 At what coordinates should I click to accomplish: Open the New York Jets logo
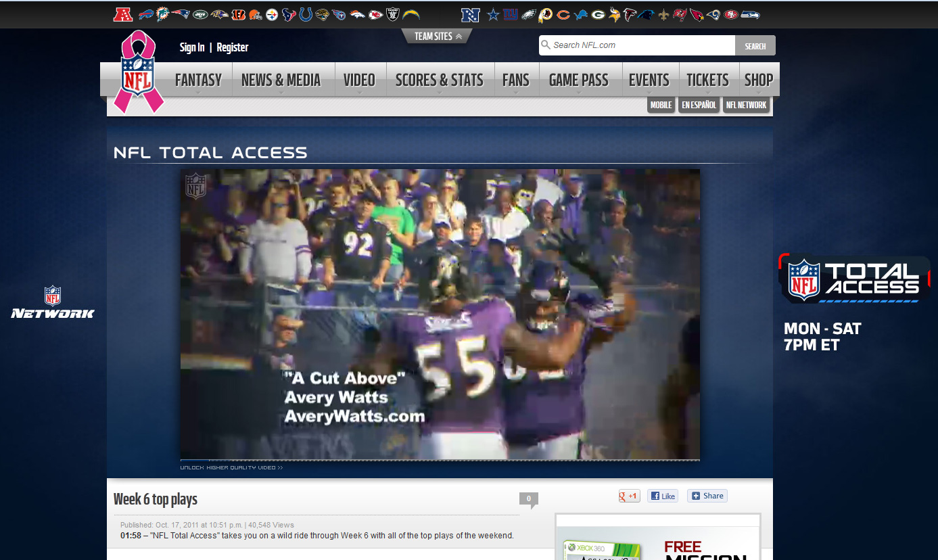click(200, 14)
